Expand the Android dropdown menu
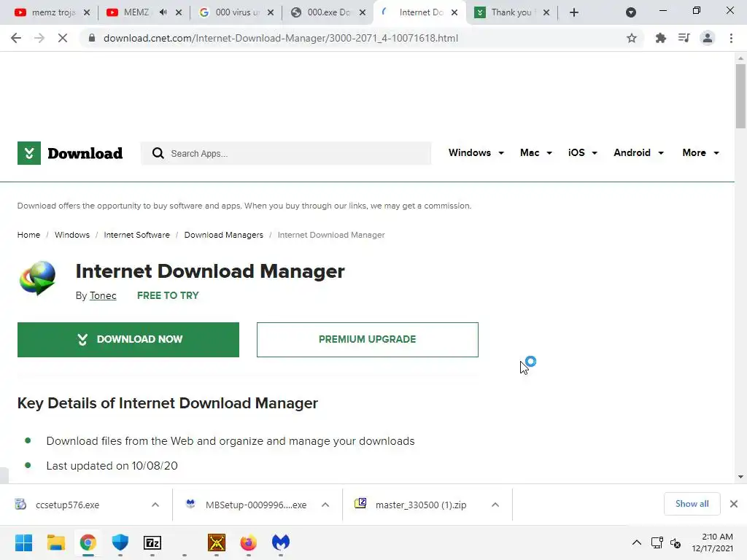Viewport: 747px width, 560px height. 638,153
